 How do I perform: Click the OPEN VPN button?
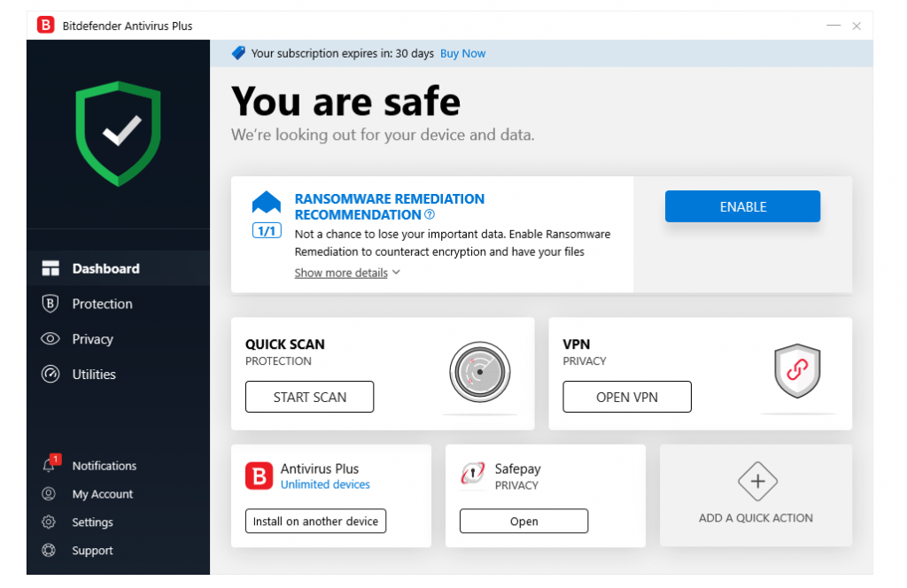[627, 397]
